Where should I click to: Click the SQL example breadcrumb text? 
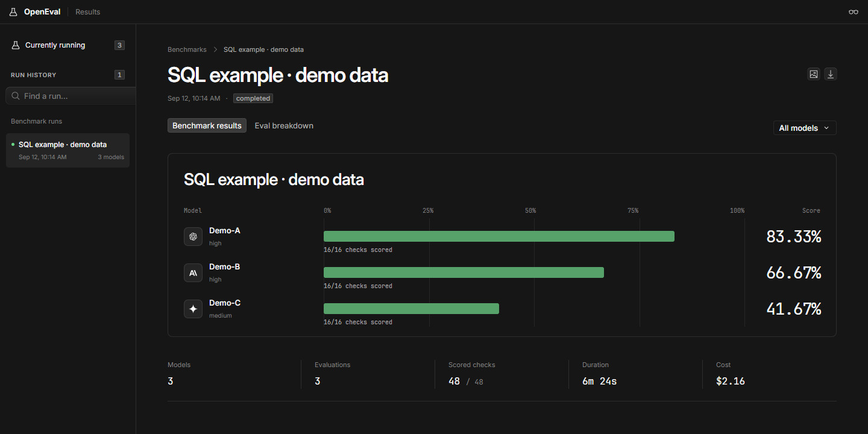(263, 49)
